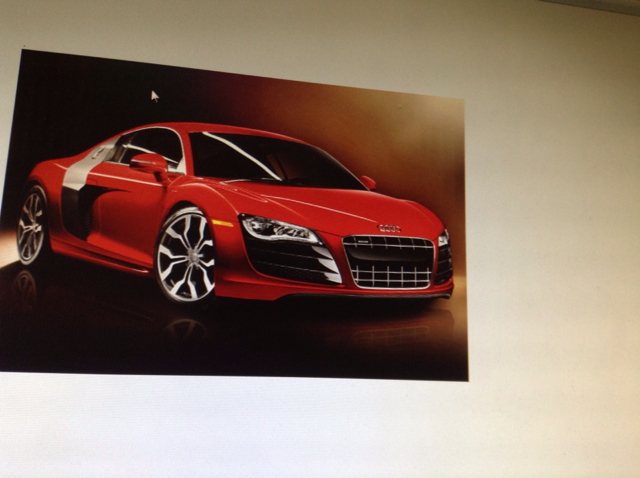Click the driver side window
This screenshot has width=640, height=478.
pos(150,145)
